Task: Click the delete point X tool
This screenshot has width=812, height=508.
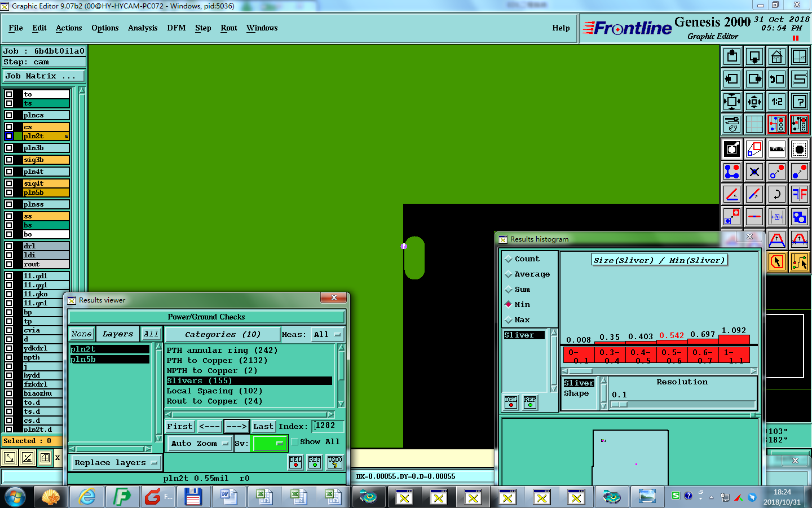Action: [754, 172]
